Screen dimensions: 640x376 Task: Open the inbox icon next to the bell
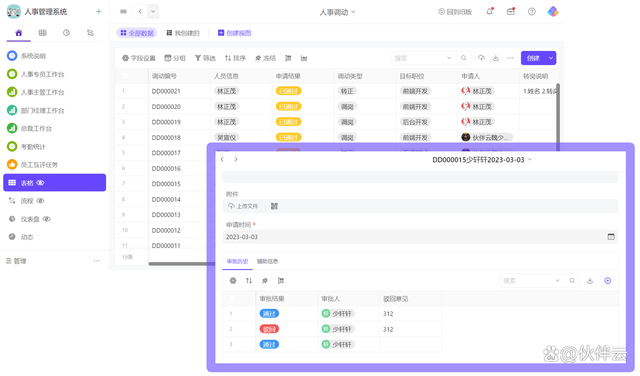coord(511,11)
